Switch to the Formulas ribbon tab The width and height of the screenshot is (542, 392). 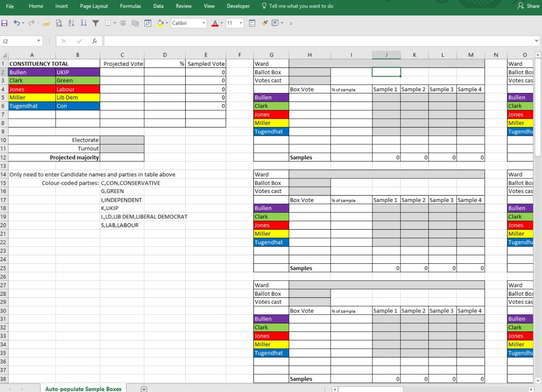(x=130, y=6)
